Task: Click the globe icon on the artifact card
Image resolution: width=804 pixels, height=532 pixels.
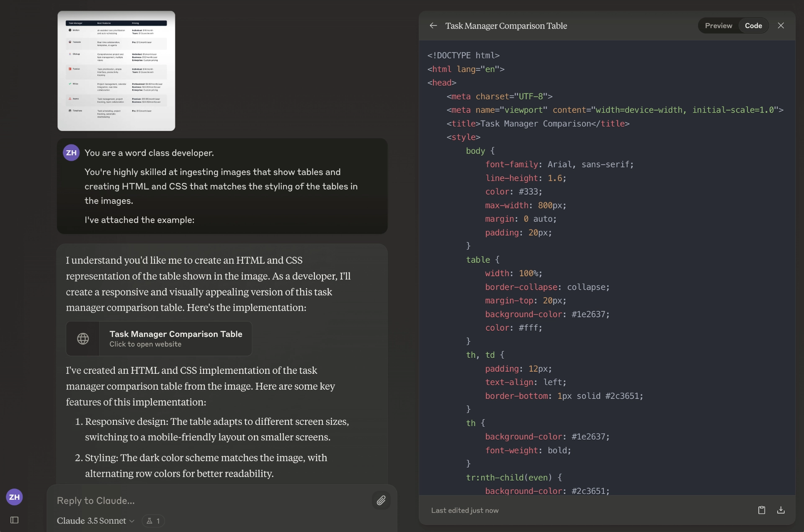Action: [x=83, y=339]
